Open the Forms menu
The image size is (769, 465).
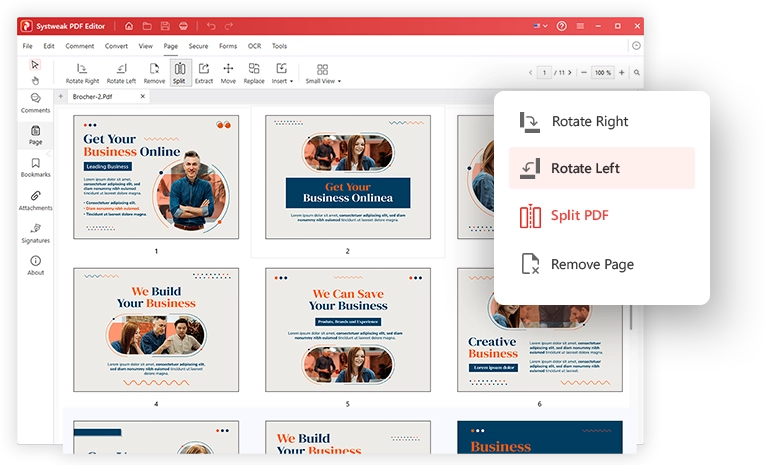click(x=228, y=46)
